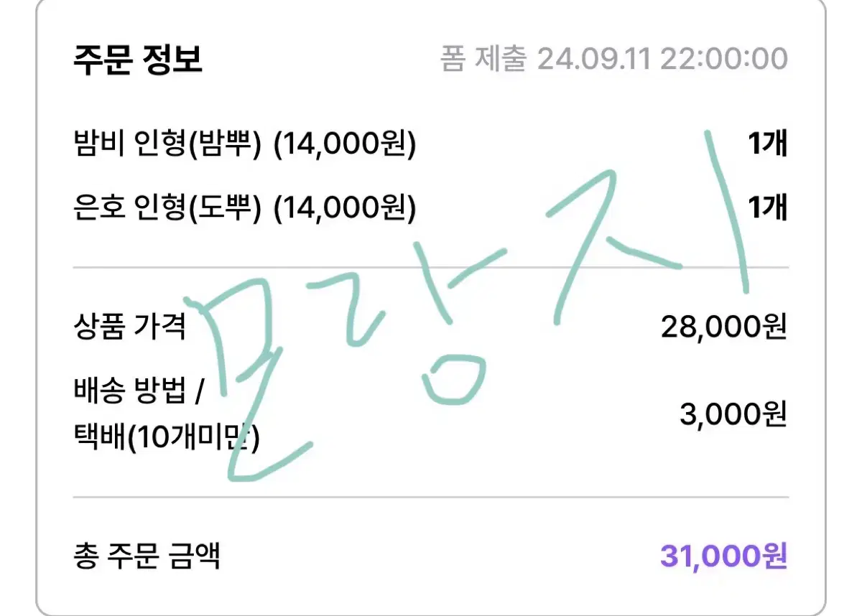Screen dimensions: 862x616
Task: Click the purple 31,000원 total amount
Action: [724, 556]
